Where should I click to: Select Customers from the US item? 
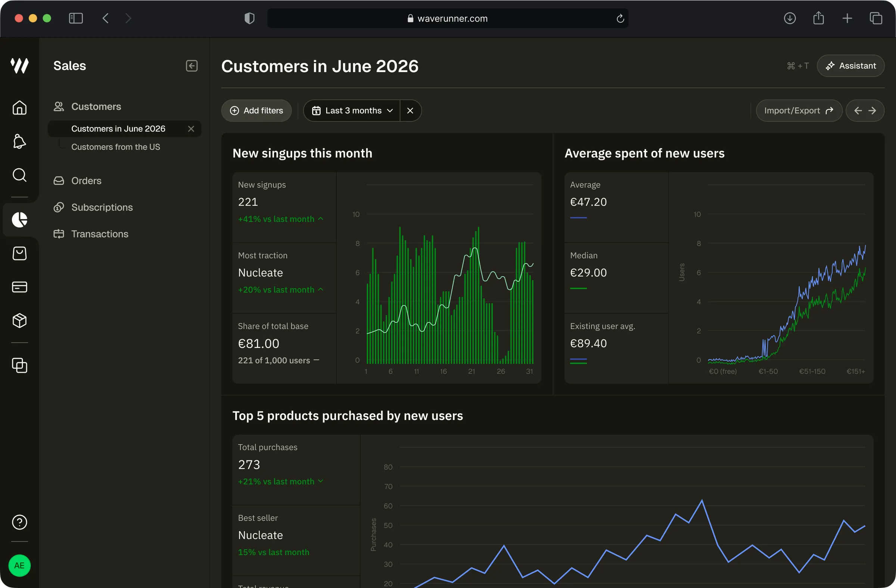116,147
